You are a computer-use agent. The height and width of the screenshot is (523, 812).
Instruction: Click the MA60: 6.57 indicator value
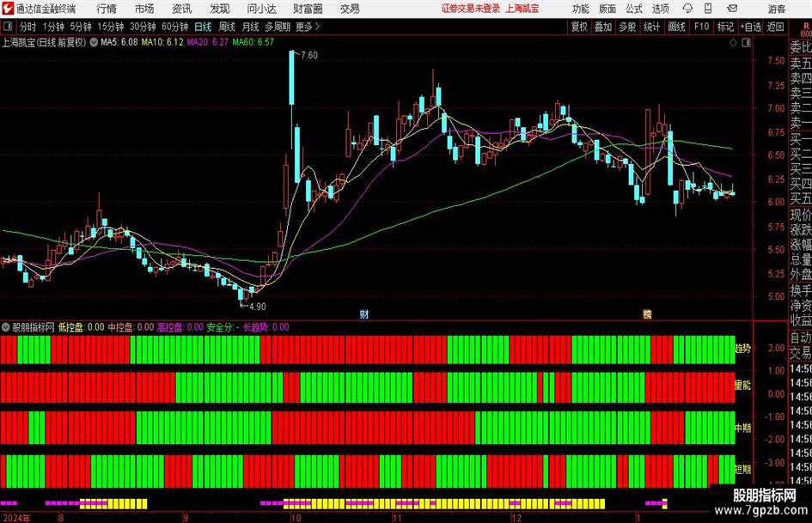point(253,42)
